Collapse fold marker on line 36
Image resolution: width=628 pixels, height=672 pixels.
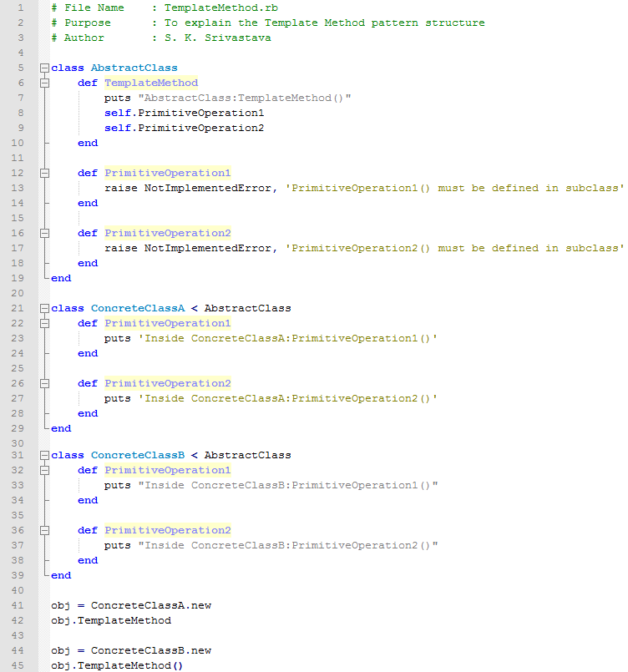pyautogui.click(x=44, y=531)
